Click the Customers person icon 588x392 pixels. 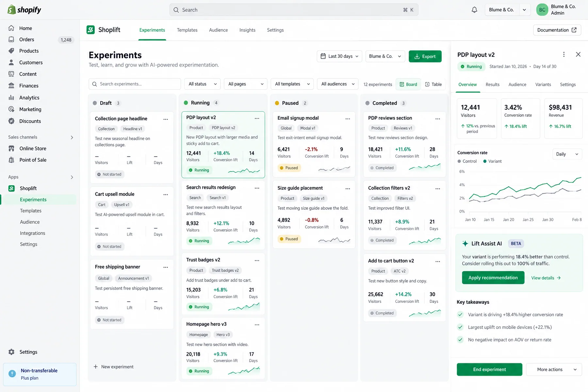coord(11,62)
